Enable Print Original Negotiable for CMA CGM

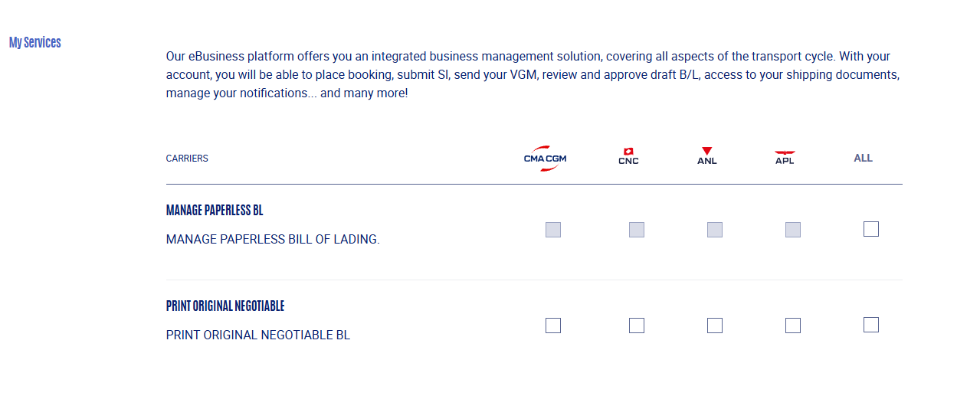(x=553, y=326)
